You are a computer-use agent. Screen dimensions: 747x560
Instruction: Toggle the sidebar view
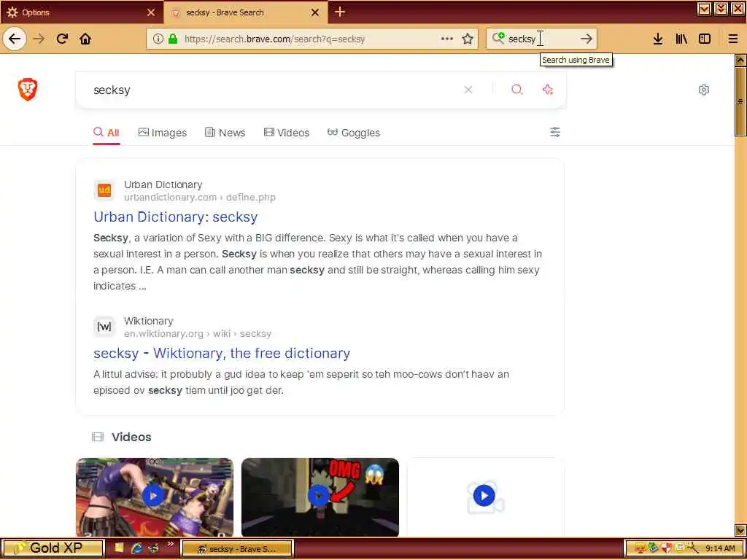(x=705, y=39)
